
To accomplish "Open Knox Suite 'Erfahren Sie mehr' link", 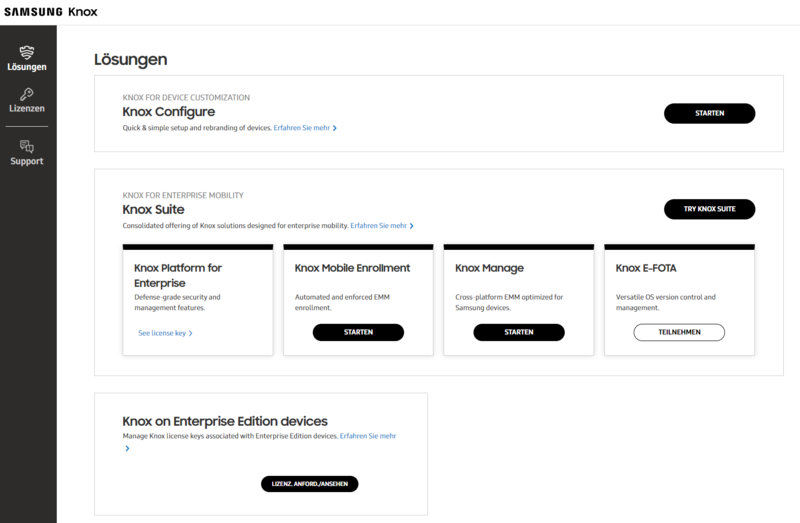I will click(x=379, y=226).
